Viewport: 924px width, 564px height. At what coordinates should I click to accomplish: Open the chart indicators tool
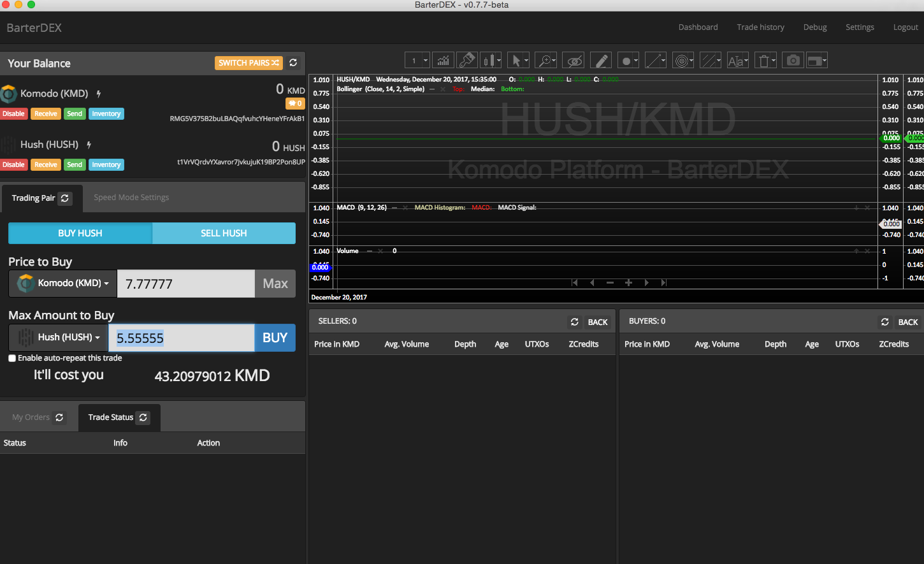point(443,61)
